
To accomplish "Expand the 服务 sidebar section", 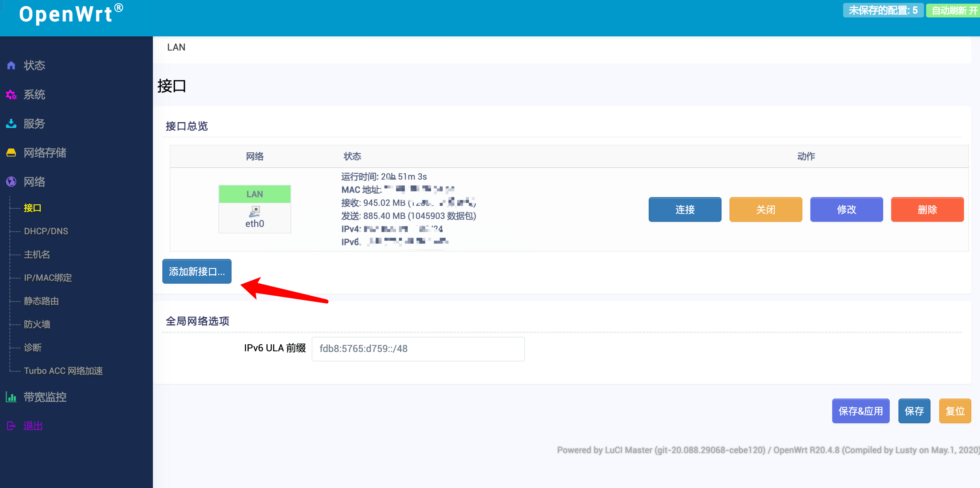I will click(34, 124).
